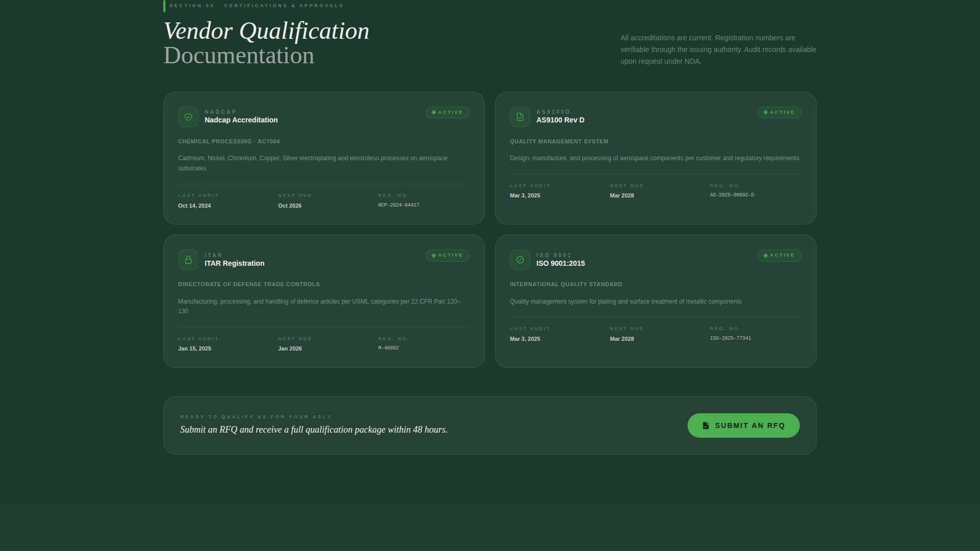Click the green dot in Nadcap Active badge
Viewport: 980px width, 551px height.
[x=434, y=112]
